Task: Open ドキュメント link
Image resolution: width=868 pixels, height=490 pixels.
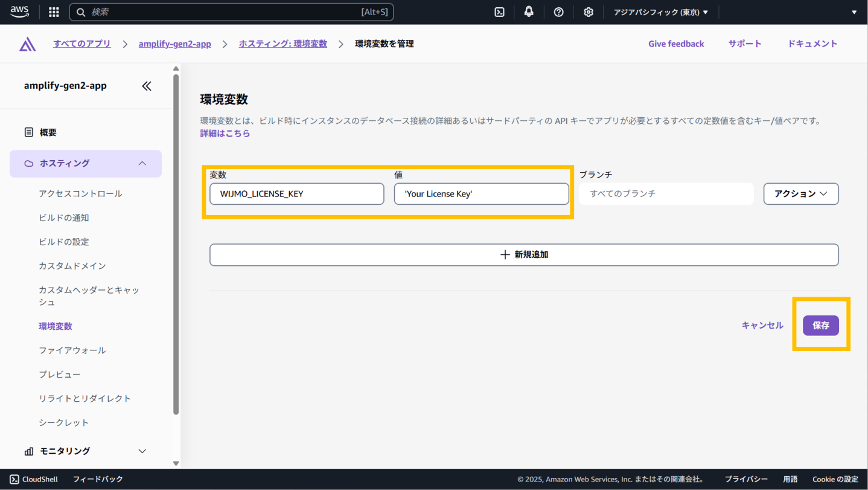Action: 812,44
